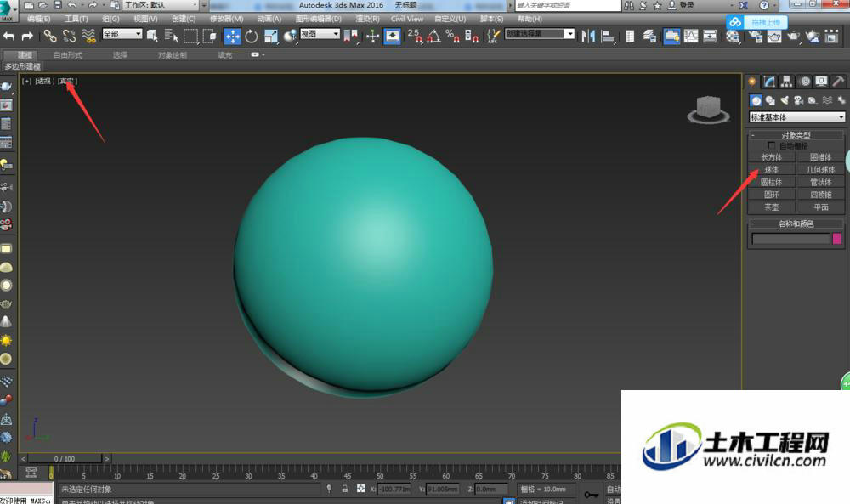Viewport: 850px width, 504px height.
Task: Toggle the Window/Crossing selection mode
Action: point(209,37)
